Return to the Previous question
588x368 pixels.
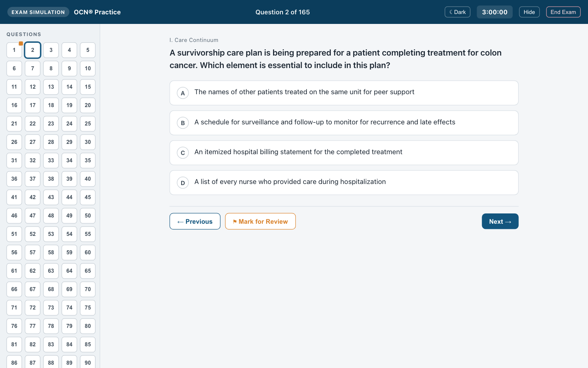click(x=195, y=222)
